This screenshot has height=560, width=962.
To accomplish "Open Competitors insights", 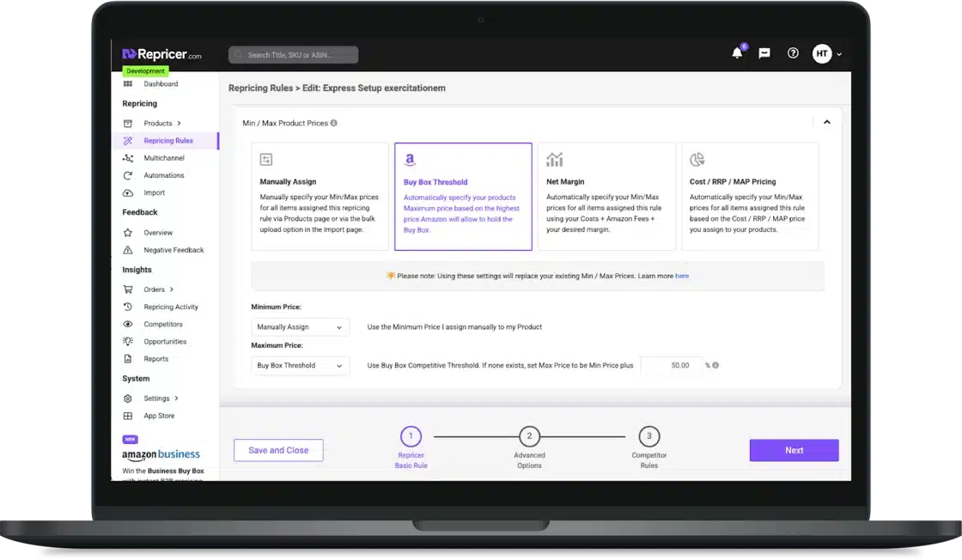I will [x=162, y=325].
